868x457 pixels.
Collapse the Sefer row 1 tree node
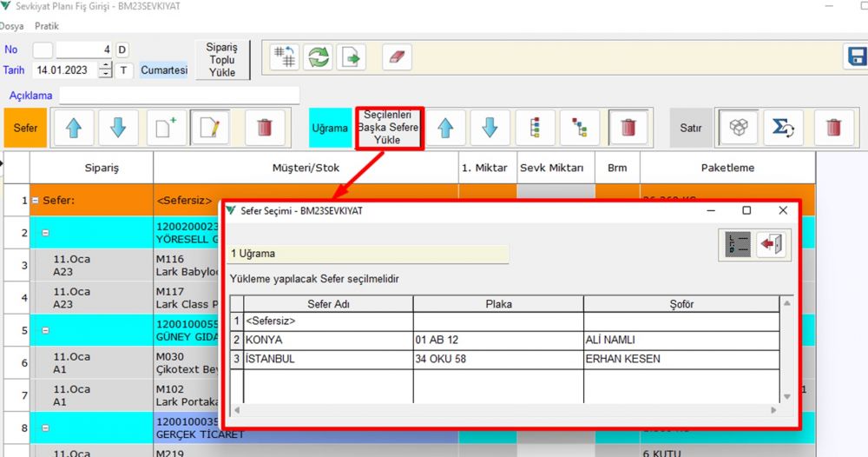(x=36, y=201)
